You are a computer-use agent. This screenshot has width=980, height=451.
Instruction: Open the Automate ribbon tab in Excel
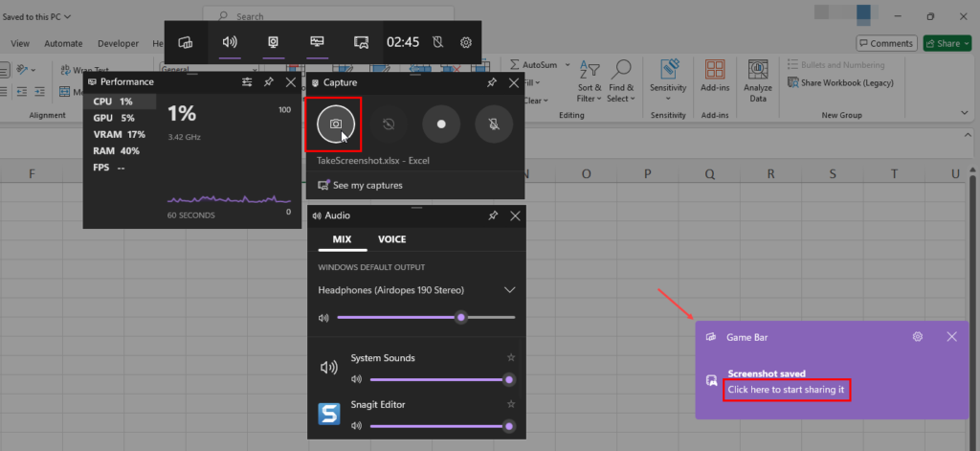(x=63, y=44)
